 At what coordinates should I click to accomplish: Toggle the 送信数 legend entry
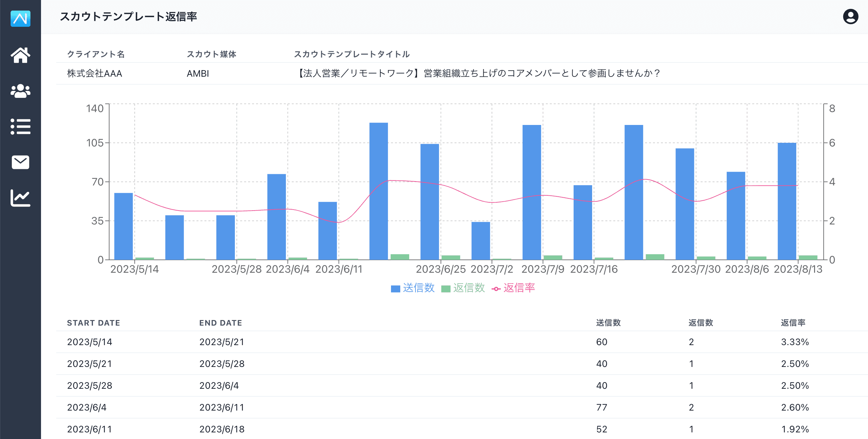click(418, 288)
